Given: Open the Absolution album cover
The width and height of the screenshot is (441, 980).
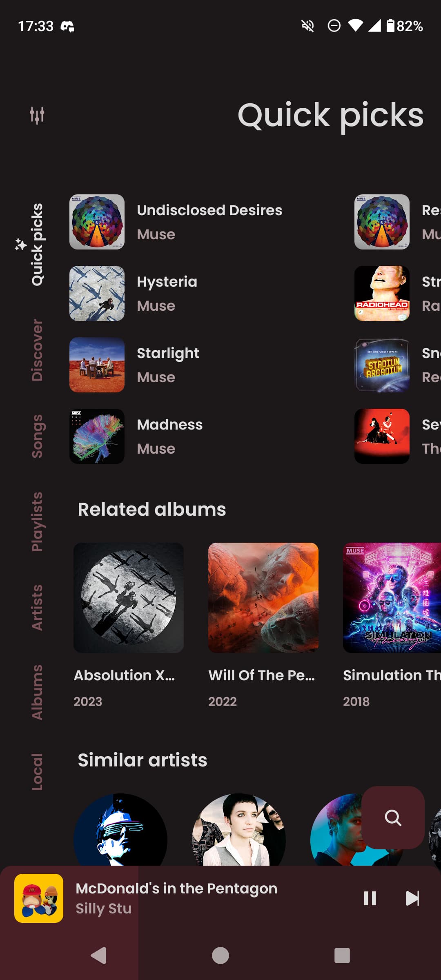Looking at the screenshot, I should coord(129,598).
